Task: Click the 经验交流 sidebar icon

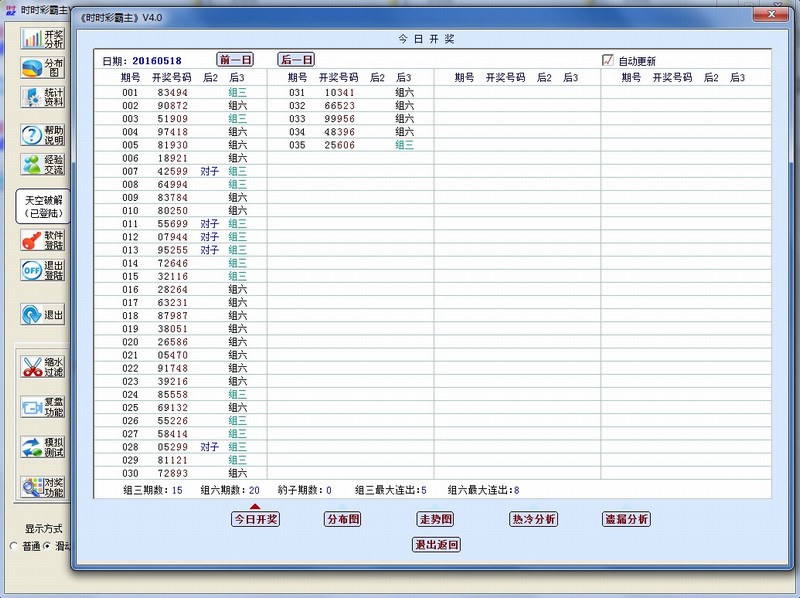Action: [x=33, y=165]
